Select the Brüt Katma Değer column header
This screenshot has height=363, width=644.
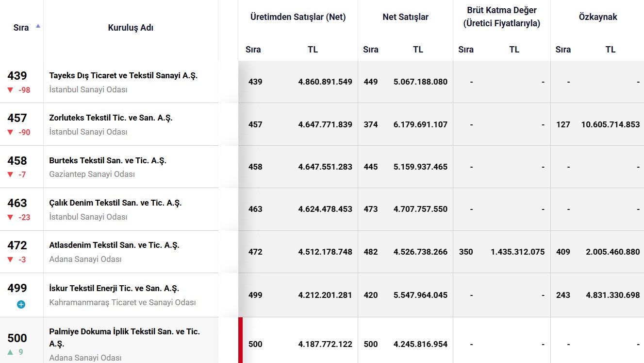[501, 17]
